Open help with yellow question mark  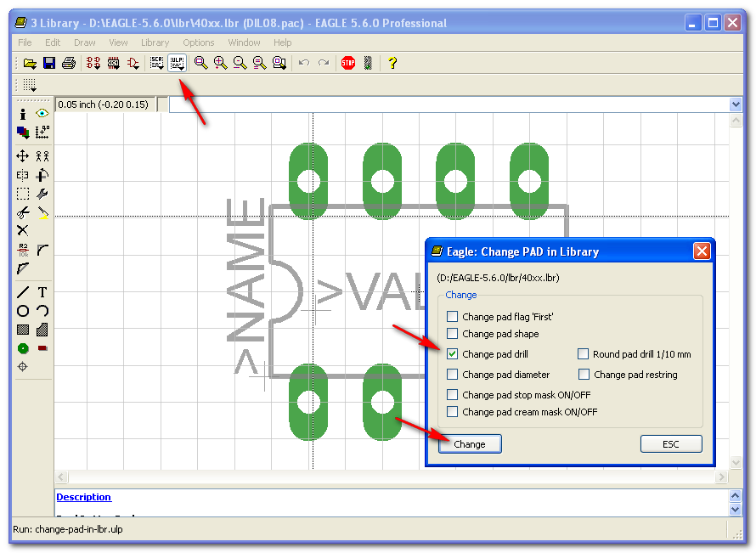392,63
